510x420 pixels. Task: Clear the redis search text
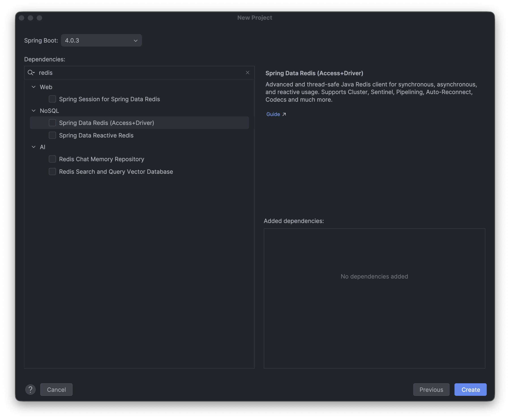248,73
